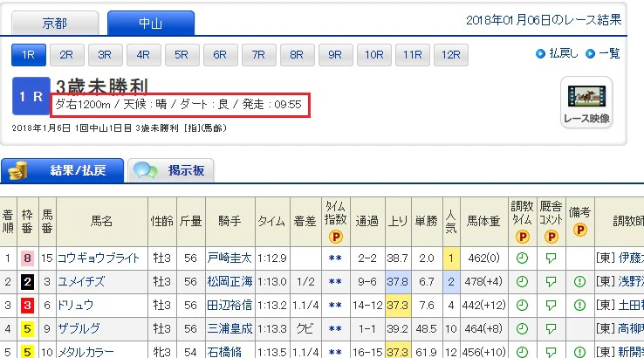Viewport: 644px width, 358px height.
Task: Select the 中山 racecourse tab
Action: [x=151, y=24]
